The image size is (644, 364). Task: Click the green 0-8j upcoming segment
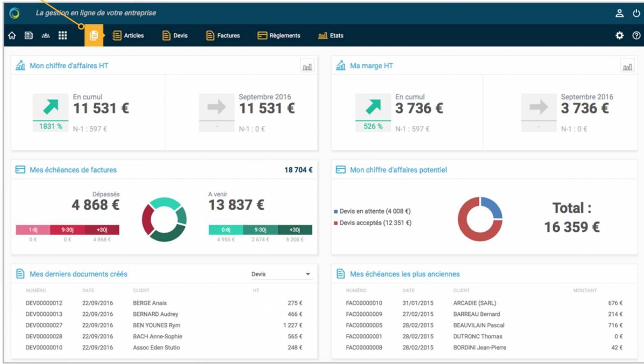(x=226, y=230)
